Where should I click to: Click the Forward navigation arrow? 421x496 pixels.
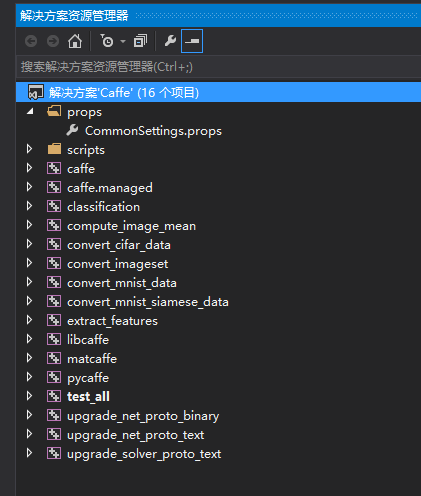click(x=53, y=41)
